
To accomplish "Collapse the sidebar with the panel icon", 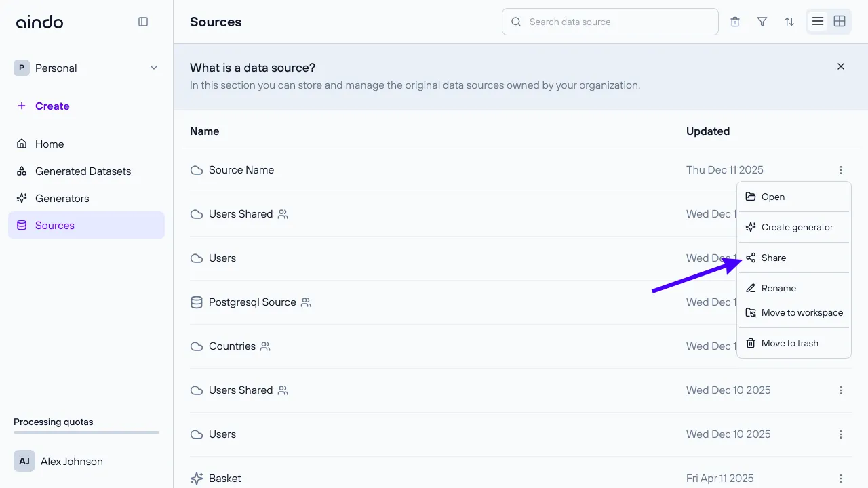I will 143,21.
